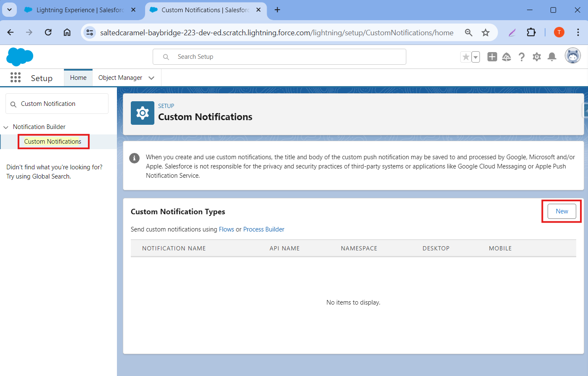Click the NOTIFICATION NAME column header

point(174,248)
